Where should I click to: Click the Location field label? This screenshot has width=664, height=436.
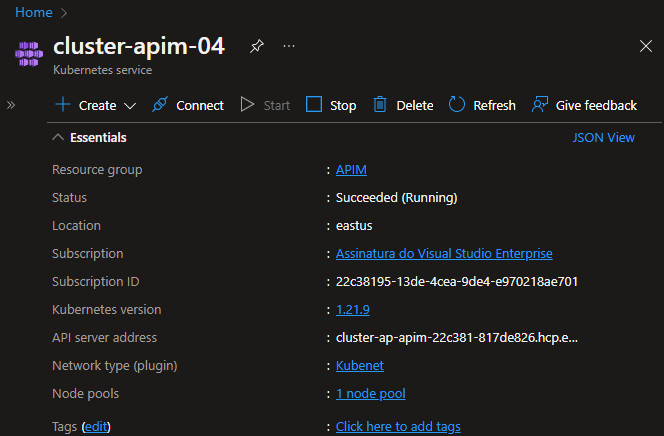click(76, 226)
